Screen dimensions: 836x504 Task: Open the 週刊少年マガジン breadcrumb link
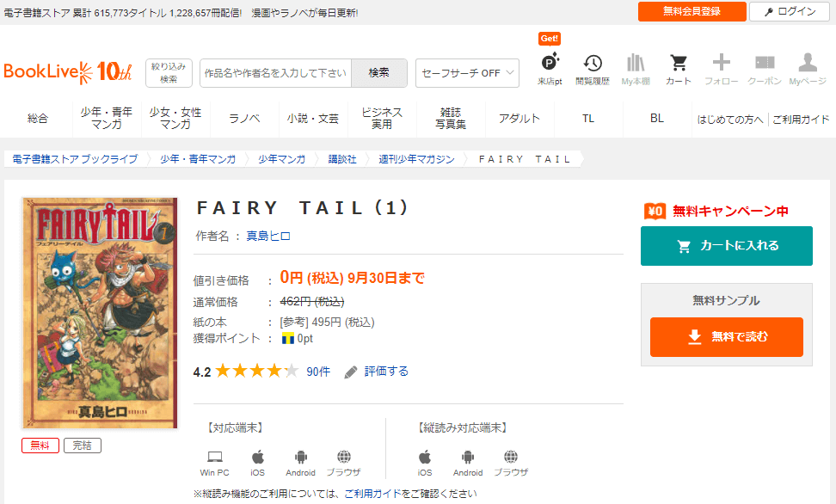click(x=416, y=159)
